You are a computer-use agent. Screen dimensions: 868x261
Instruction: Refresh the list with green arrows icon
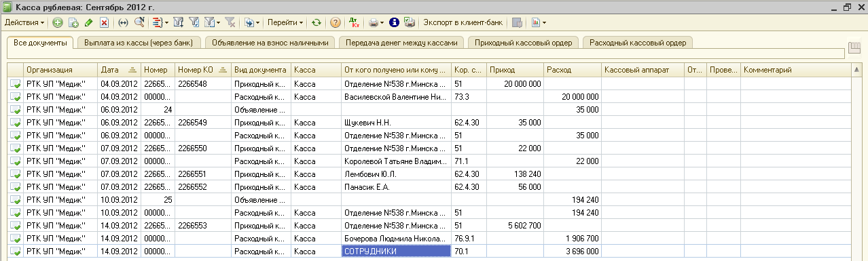pos(317,22)
